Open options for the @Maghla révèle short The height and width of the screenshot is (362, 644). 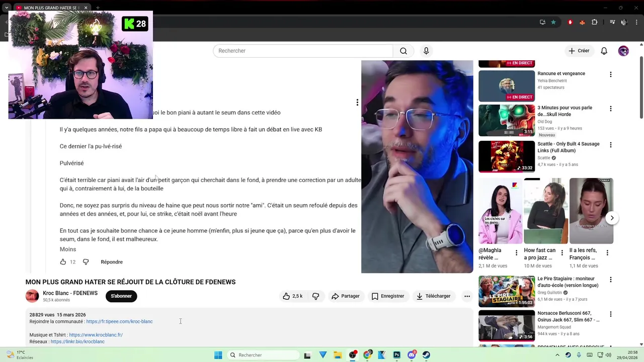coord(516,253)
